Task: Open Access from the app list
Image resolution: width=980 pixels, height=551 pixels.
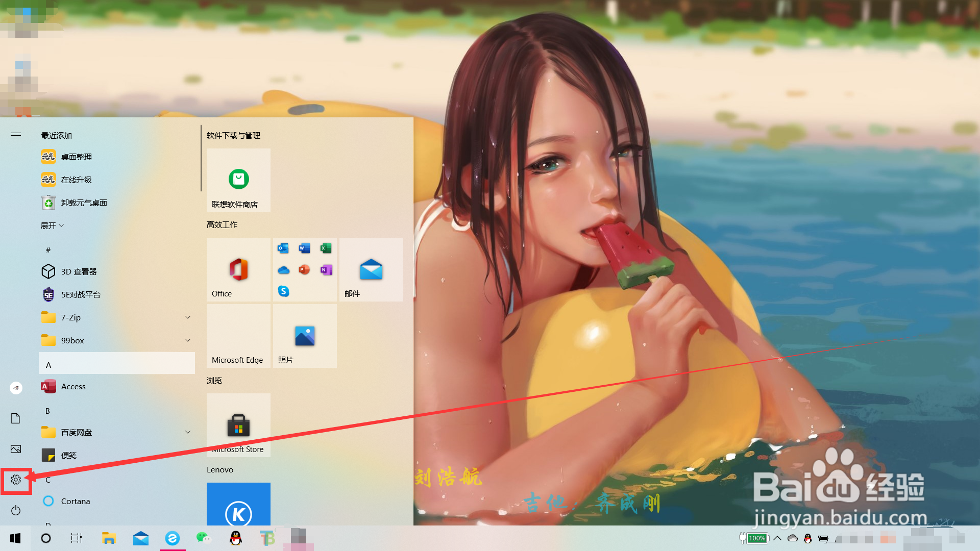Action: pyautogui.click(x=73, y=387)
